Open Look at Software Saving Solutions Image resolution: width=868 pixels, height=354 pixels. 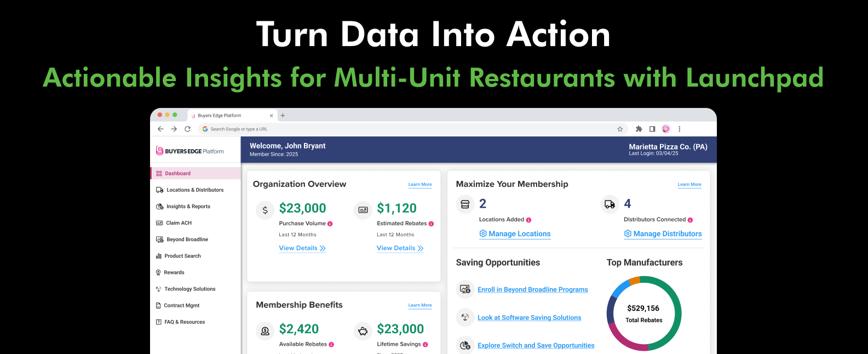pos(530,318)
